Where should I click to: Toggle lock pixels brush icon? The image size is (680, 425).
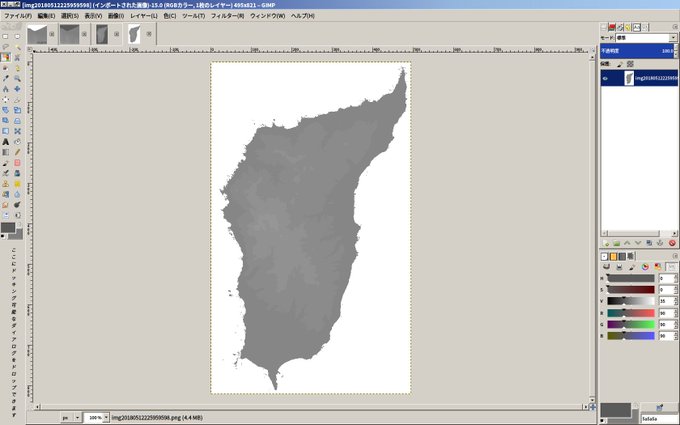click(x=620, y=64)
